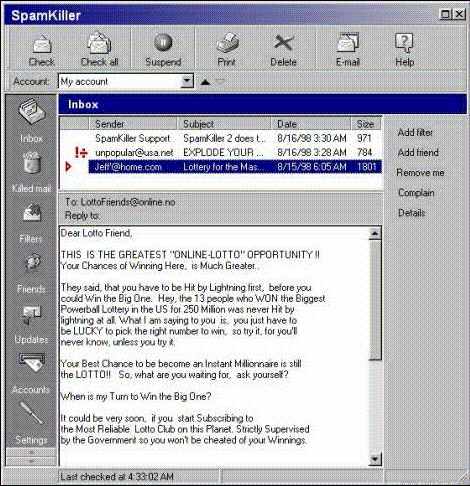Click the up arrow next to the Account box
470x486 pixels.
coord(205,82)
